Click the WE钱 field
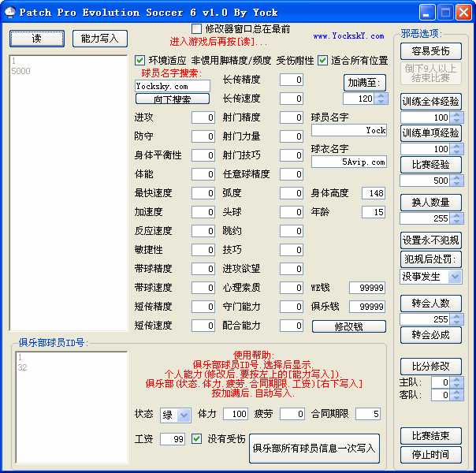 coord(367,288)
